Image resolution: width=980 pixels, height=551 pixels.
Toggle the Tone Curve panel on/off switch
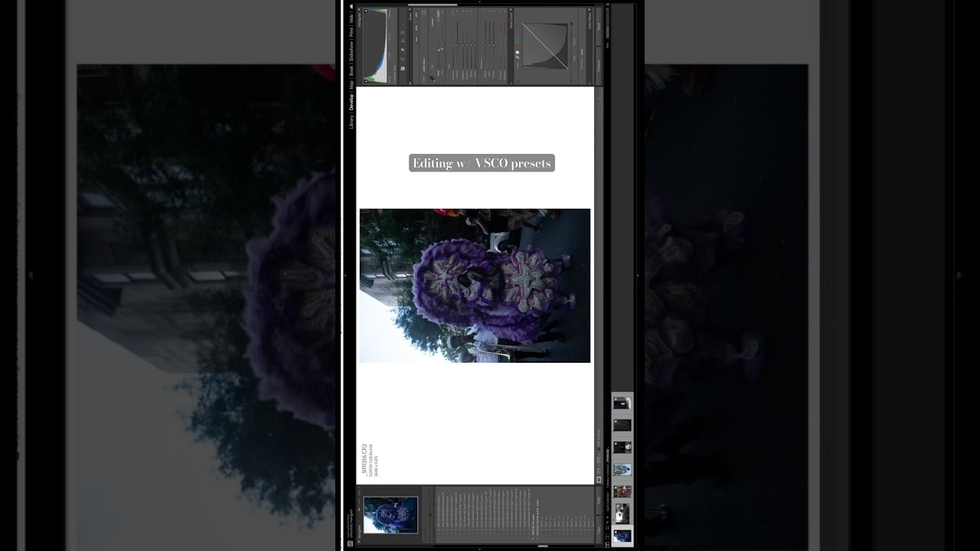pyautogui.click(x=511, y=83)
